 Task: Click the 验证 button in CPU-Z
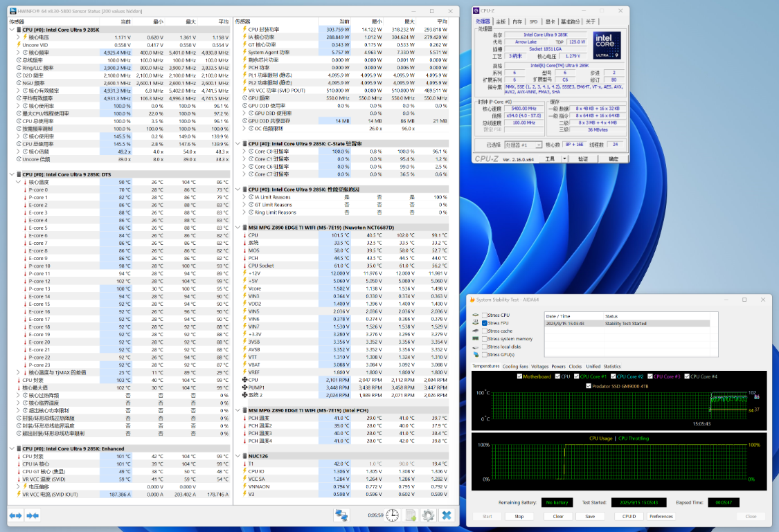pos(583,159)
